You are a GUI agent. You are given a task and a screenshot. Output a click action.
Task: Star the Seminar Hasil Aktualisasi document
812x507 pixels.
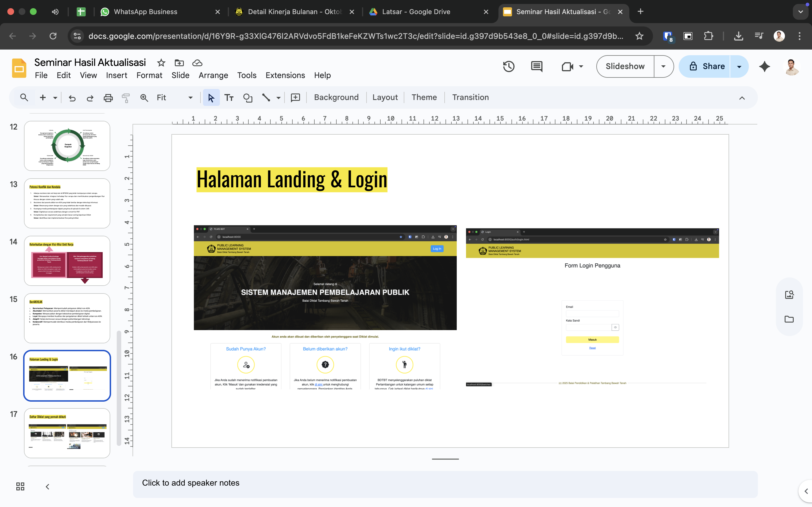point(161,63)
